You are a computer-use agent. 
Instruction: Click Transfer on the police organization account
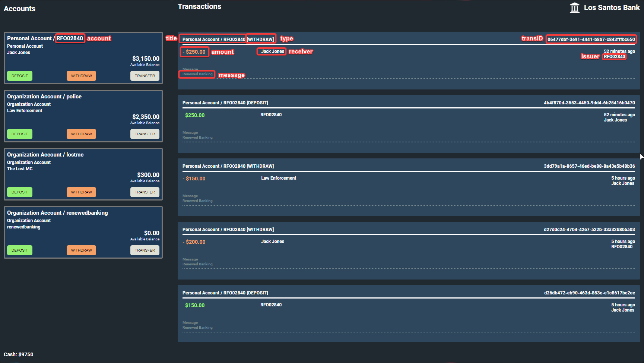pos(145,134)
